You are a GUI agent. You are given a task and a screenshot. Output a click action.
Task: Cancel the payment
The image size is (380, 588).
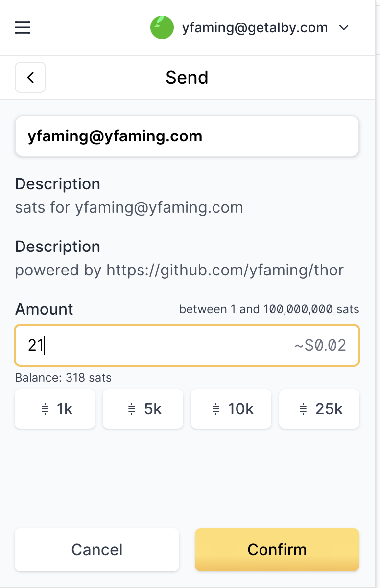(x=97, y=549)
